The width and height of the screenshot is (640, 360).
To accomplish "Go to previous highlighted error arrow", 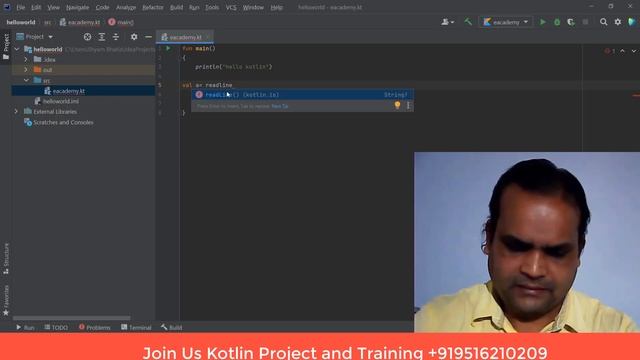I will [x=622, y=51].
